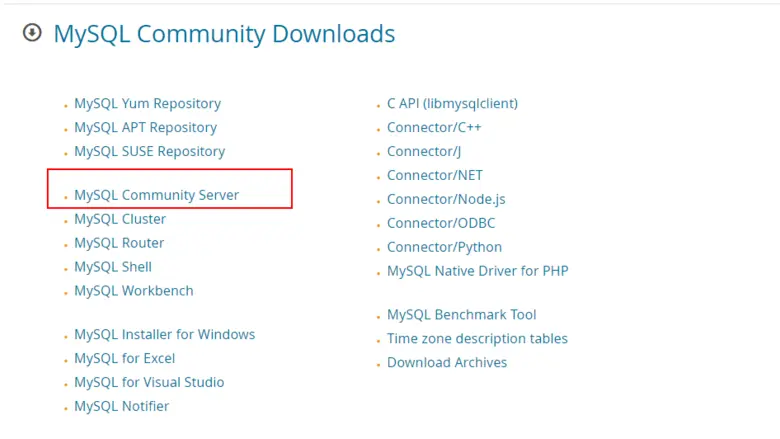This screenshot has width=780, height=439.
Task: Open C API (libmysqlclient) link
Action: (x=453, y=103)
